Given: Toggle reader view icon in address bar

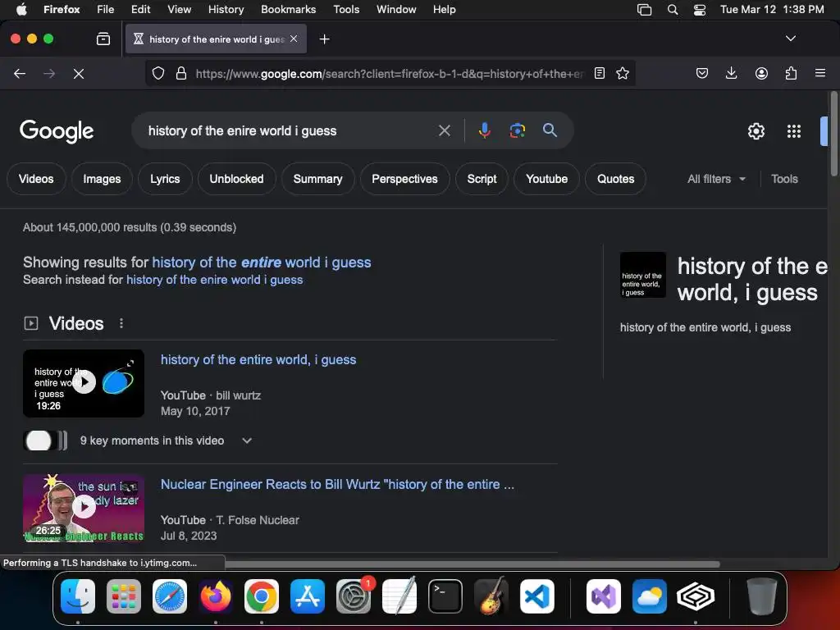Looking at the screenshot, I should pyautogui.click(x=600, y=73).
